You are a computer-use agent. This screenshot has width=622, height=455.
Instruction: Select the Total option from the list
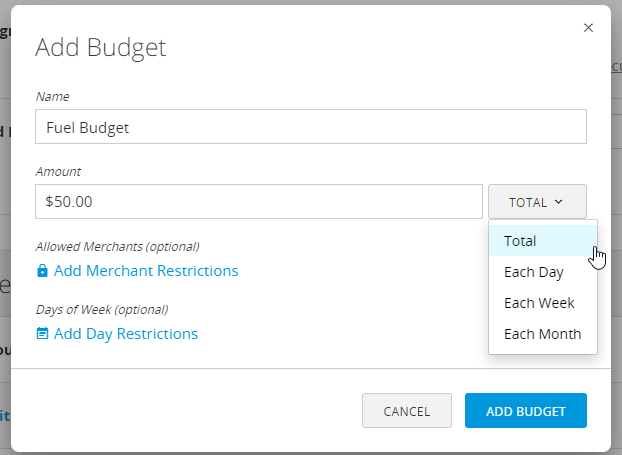(520, 241)
